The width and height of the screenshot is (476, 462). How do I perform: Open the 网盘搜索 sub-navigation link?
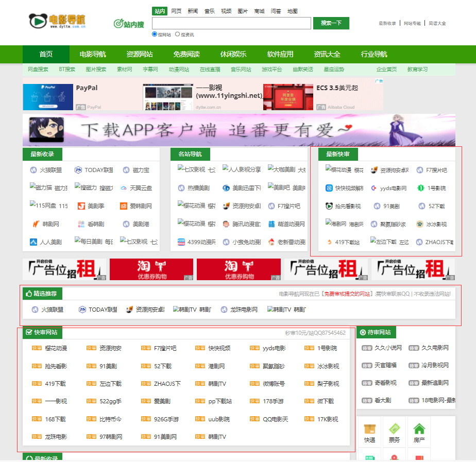38,70
